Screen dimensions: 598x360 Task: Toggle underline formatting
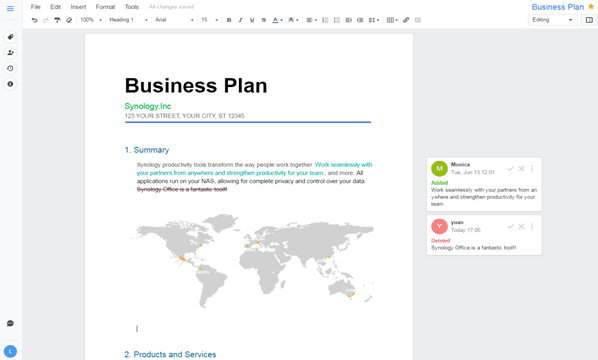[x=252, y=20]
